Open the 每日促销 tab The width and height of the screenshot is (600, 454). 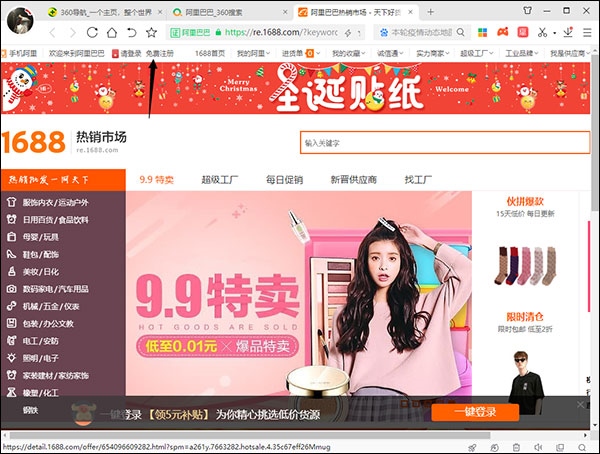[284, 180]
